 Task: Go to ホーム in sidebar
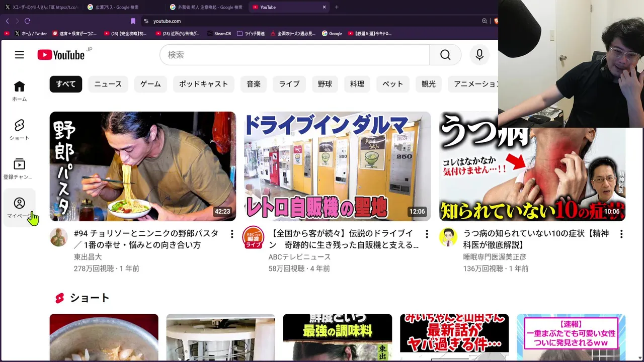click(x=19, y=91)
